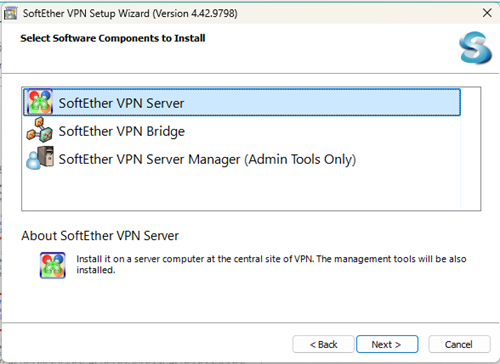The width and height of the screenshot is (500, 364).
Task: Close the setup wizard window
Action: coord(487,13)
